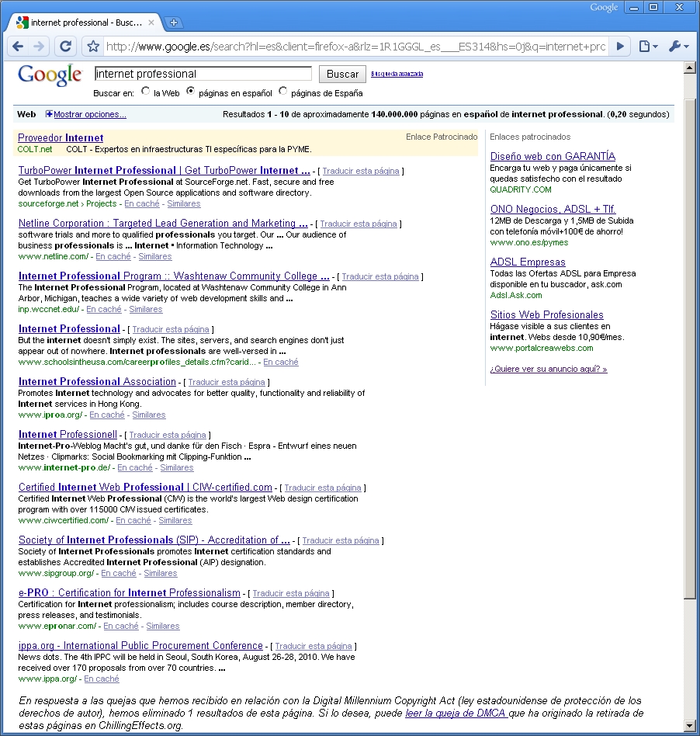
Task: Open the Netline Corporation result link
Action: coord(163,223)
